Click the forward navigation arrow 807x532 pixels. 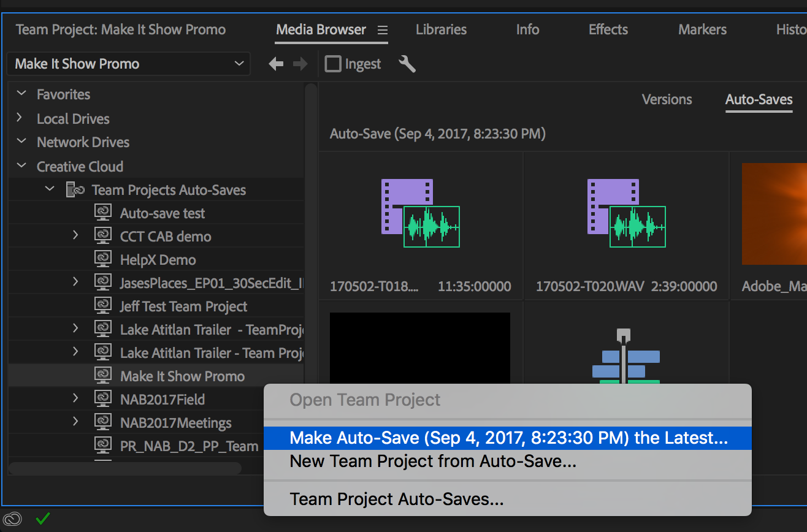click(x=300, y=64)
